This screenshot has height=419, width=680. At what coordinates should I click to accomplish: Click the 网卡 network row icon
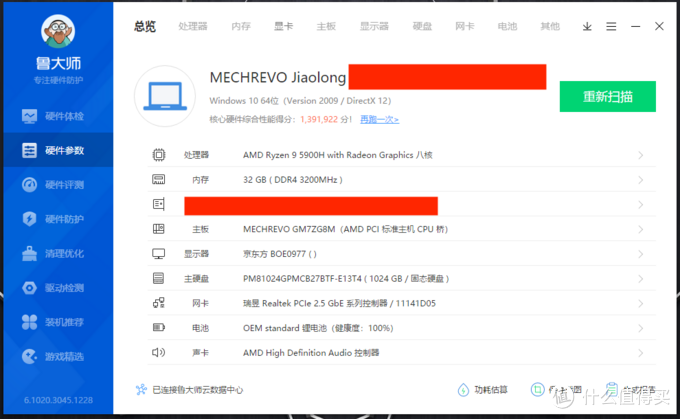tap(159, 303)
